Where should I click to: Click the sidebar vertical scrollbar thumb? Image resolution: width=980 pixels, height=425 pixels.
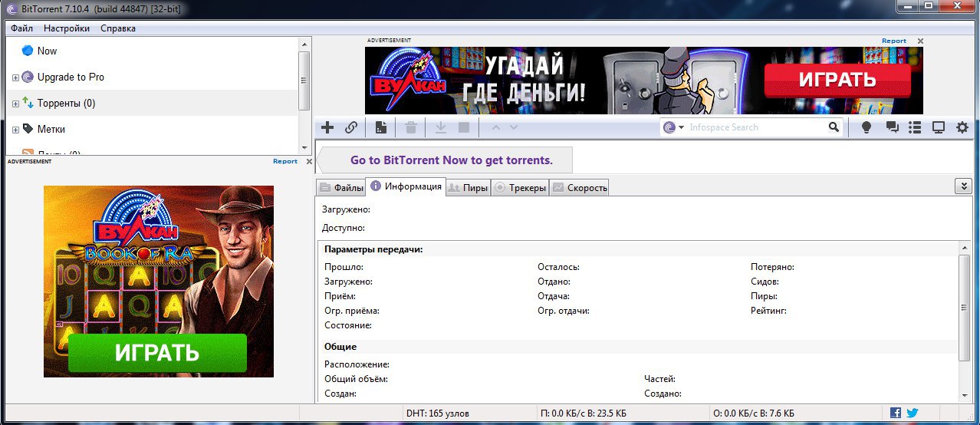click(304, 80)
